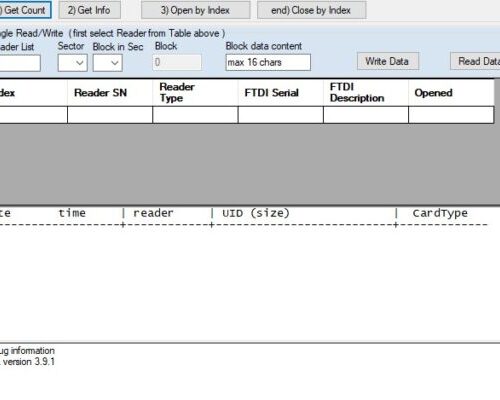Viewport: 500px width, 400px height.
Task: Click empty cell under Reader SN
Action: coord(110,115)
